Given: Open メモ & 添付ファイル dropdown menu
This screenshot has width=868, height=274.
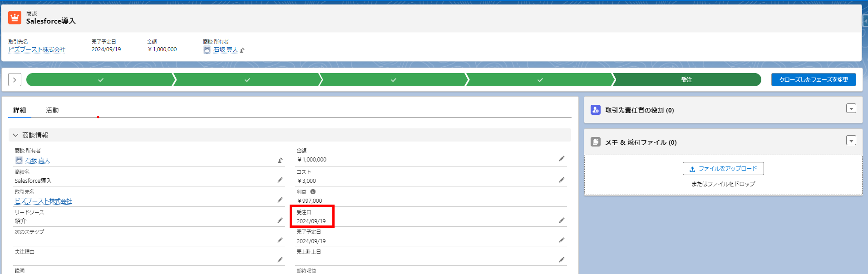Looking at the screenshot, I should pyautogui.click(x=851, y=141).
